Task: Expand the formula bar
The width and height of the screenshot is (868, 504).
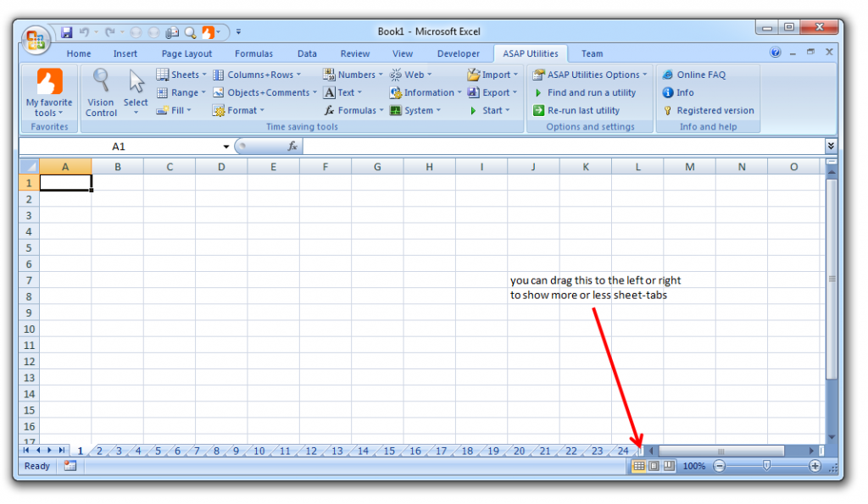Action: 831,146
